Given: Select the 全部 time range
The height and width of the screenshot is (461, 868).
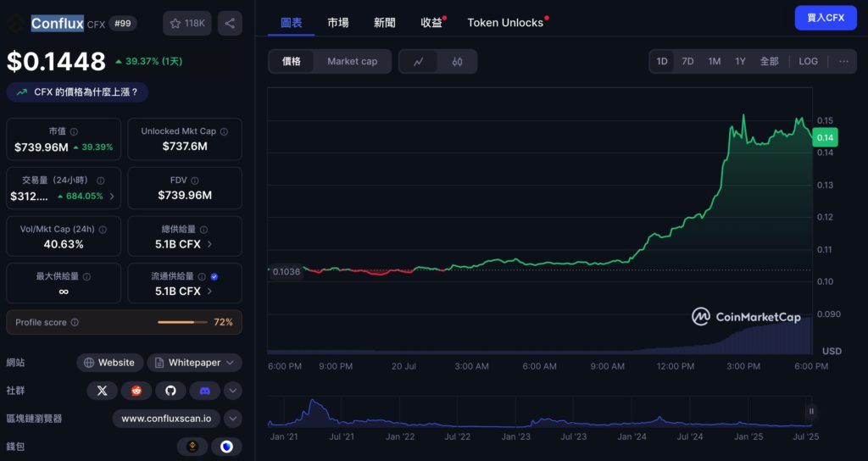Looking at the screenshot, I should (770, 61).
